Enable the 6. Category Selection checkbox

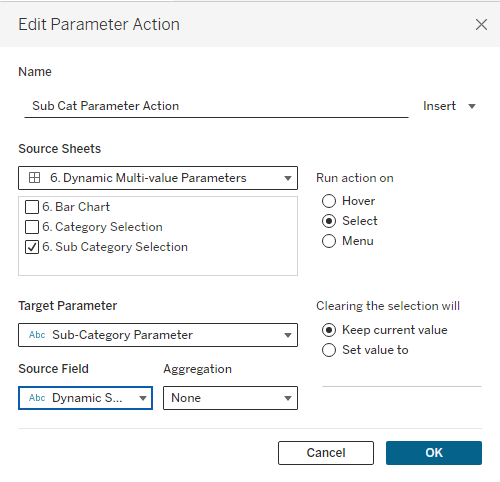click(x=32, y=227)
